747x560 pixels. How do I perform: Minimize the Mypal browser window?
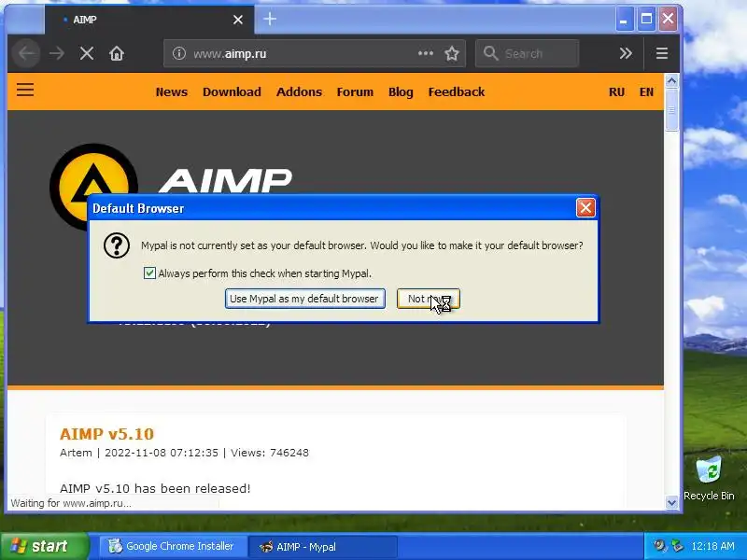point(624,19)
